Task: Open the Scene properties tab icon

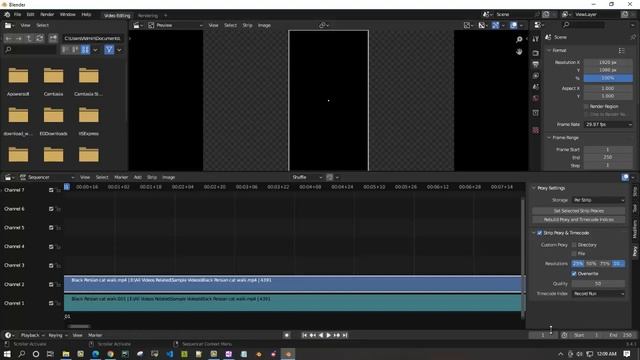Action: point(536,87)
